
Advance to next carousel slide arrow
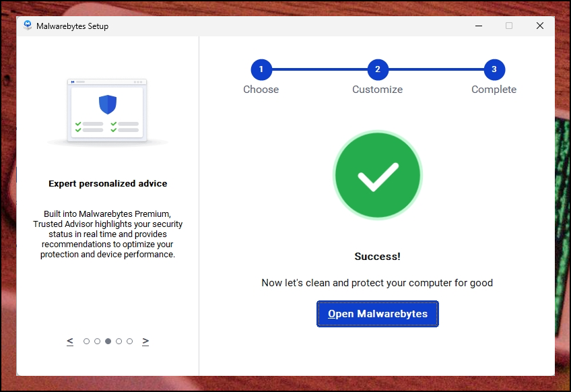[x=145, y=341]
